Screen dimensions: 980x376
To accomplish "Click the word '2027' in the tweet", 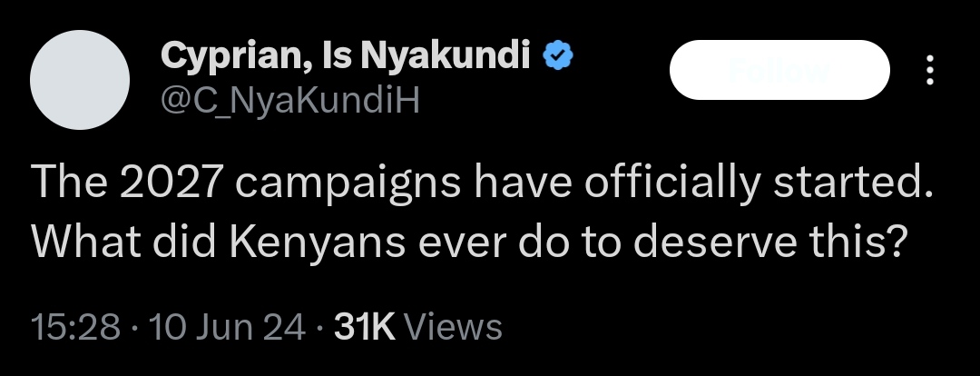I will click(170, 183).
